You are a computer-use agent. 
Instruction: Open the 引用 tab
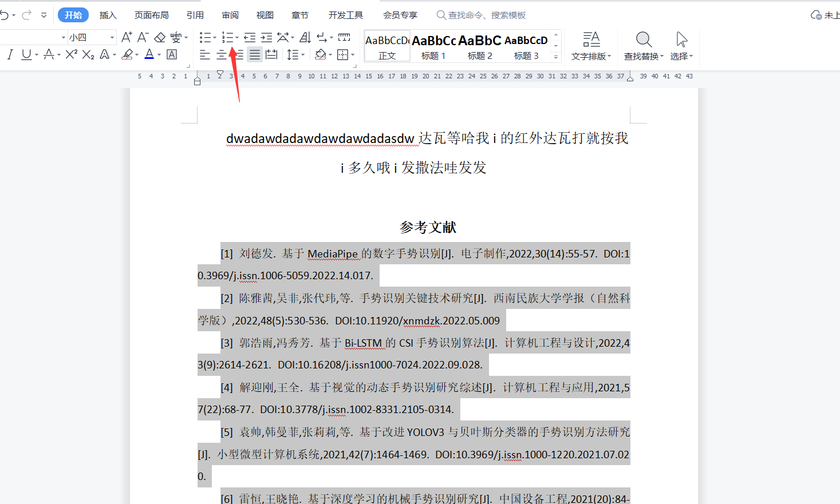click(x=195, y=15)
